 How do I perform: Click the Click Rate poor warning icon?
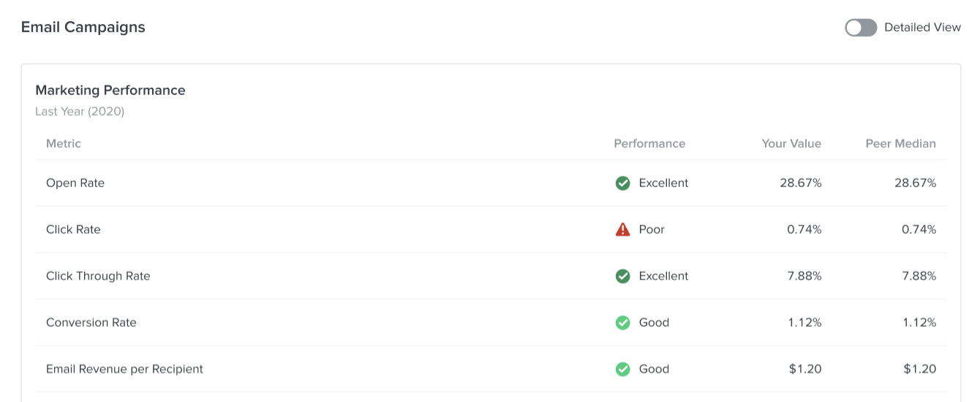pyautogui.click(x=622, y=230)
